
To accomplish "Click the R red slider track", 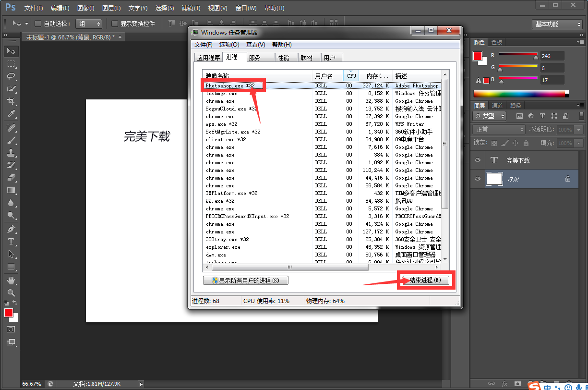I will (x=518, y=54).
